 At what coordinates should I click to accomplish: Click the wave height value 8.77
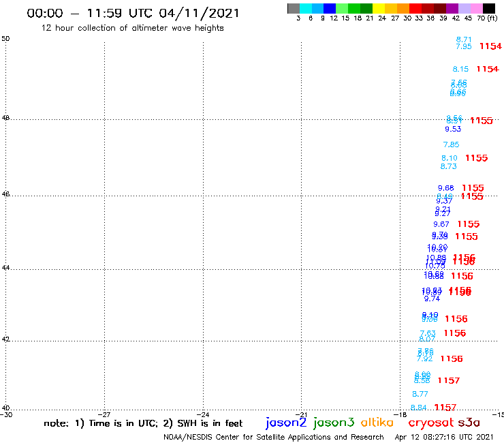pyautogui.click(x=420, y=394)
